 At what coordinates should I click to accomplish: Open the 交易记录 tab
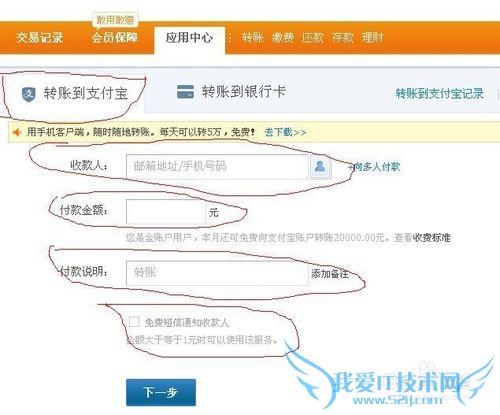(40, 38)
